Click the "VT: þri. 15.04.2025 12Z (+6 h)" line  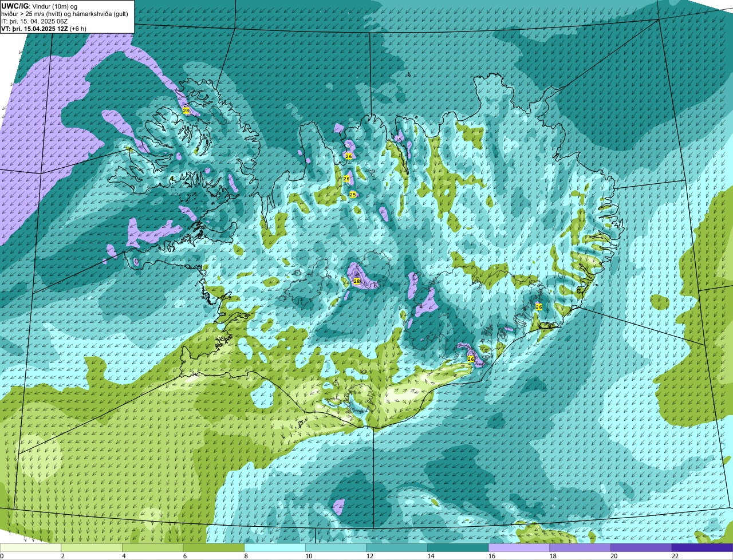[44, 29]
